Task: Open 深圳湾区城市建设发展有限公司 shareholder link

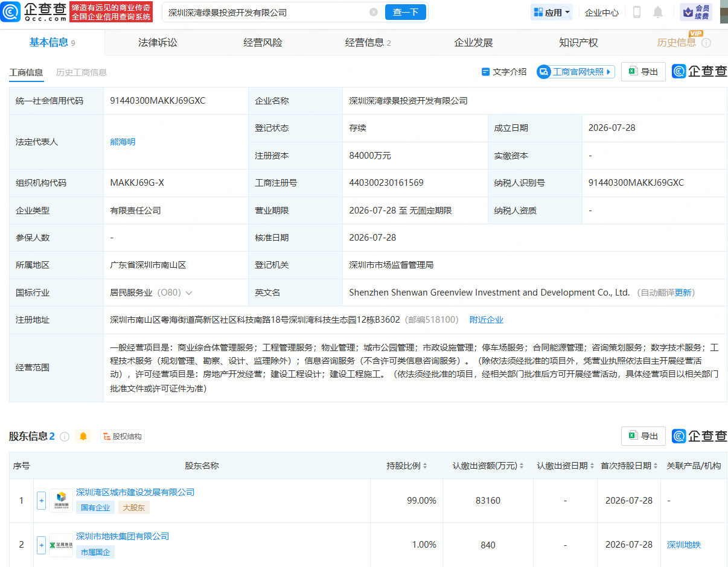Action: pyautogui.click(x=135, y=492)
